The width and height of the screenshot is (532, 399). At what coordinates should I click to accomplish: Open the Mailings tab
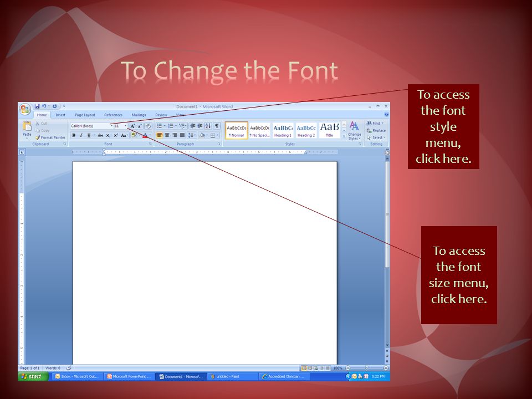click(x=139, y=115)
